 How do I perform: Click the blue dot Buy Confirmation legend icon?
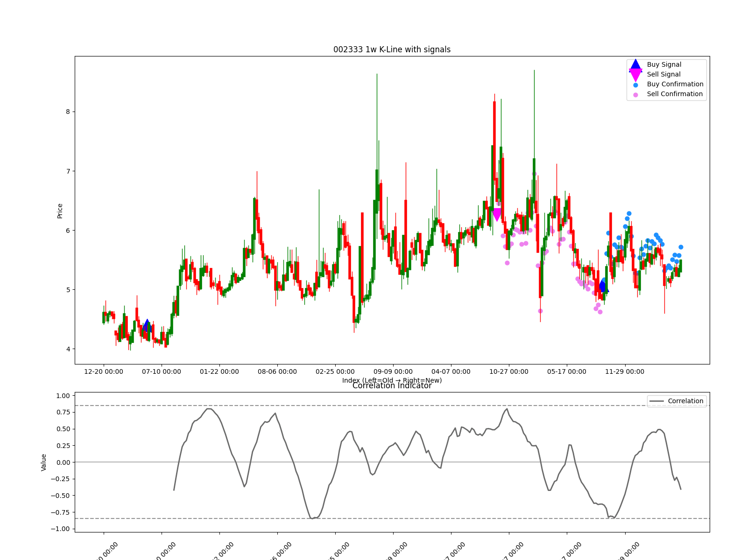[635, 85]
